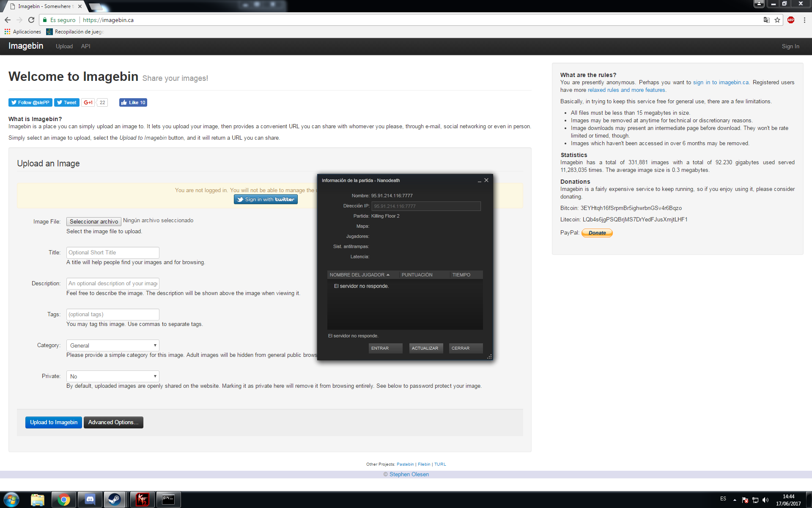Close the Imagebin browser tab
The height and width of the screenshot is (508, 812).
pos(80,6)
